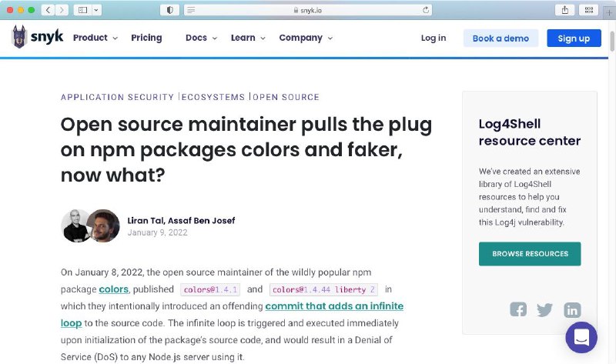
Task: Click the snyk.io address bar
Action: point(307,10)
